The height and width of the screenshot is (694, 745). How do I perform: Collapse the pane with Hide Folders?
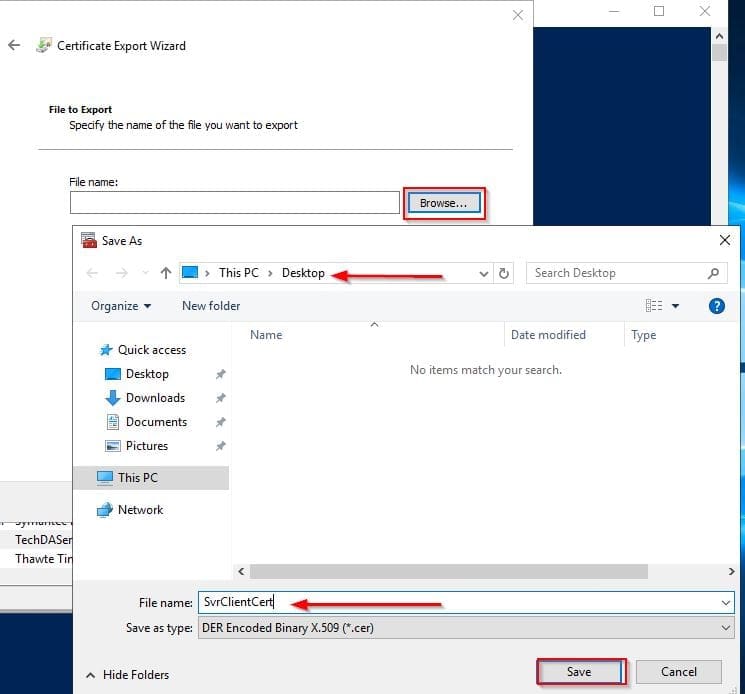[x=128, y=675]
